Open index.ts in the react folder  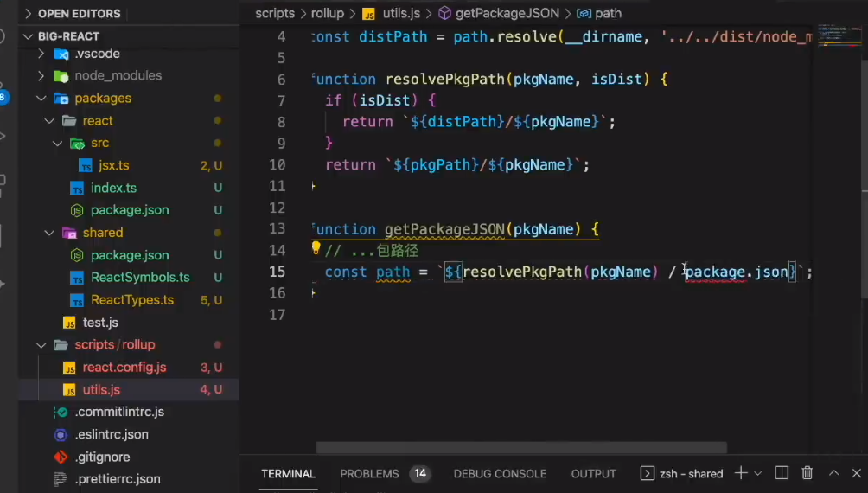coord(113,188)
